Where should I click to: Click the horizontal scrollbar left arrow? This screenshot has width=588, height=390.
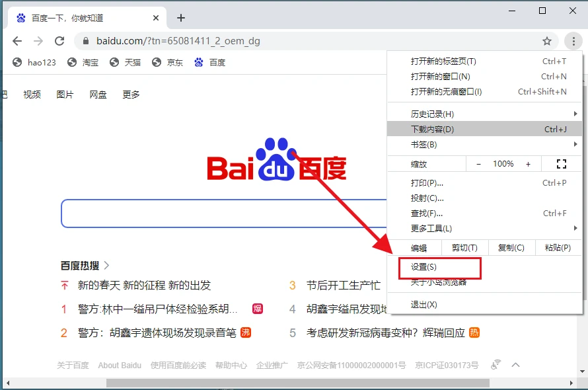(x=7, y=383)
